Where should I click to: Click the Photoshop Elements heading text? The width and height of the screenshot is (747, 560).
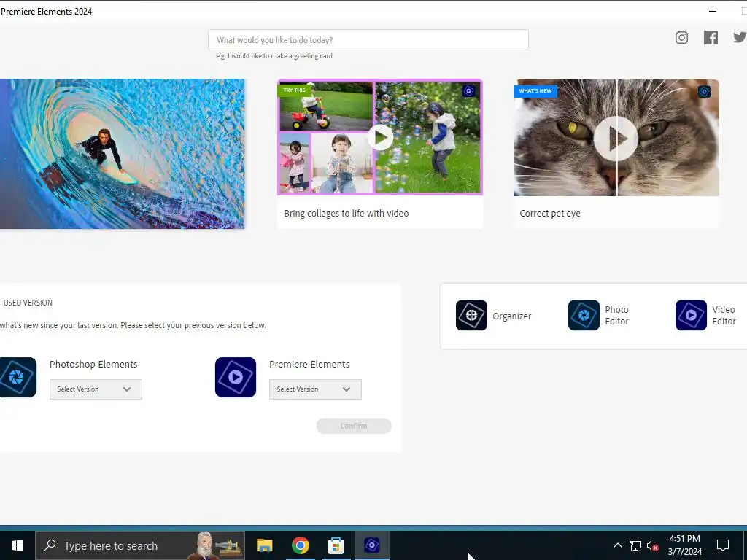point(93,365)
